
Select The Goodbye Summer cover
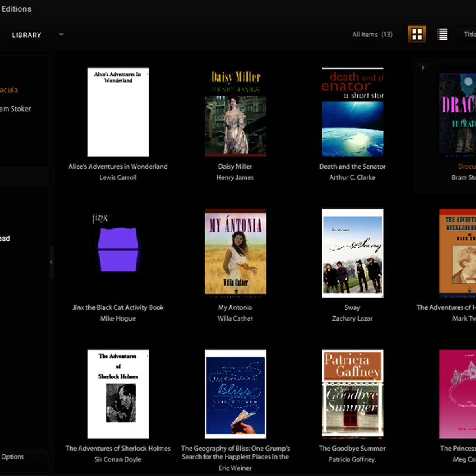tap(352, 393)
